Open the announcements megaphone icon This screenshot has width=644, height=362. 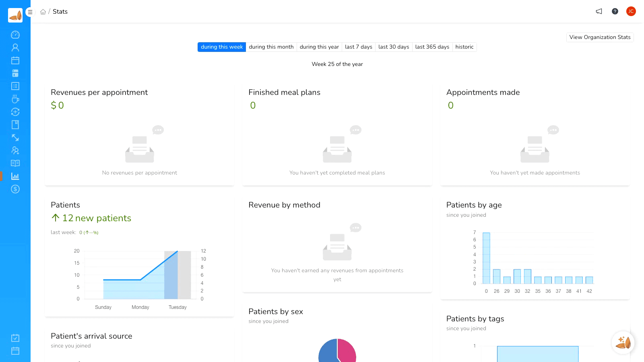[599, 11]
